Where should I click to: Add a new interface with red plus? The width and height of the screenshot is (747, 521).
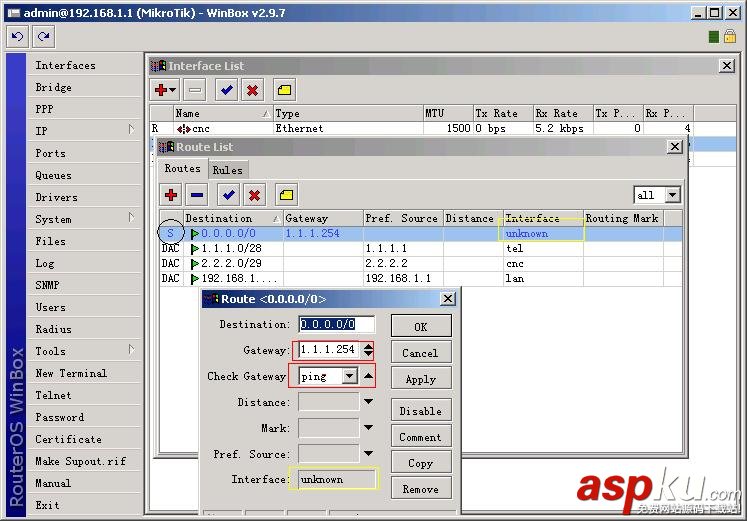pyautogui.click(x=165, y=90)
